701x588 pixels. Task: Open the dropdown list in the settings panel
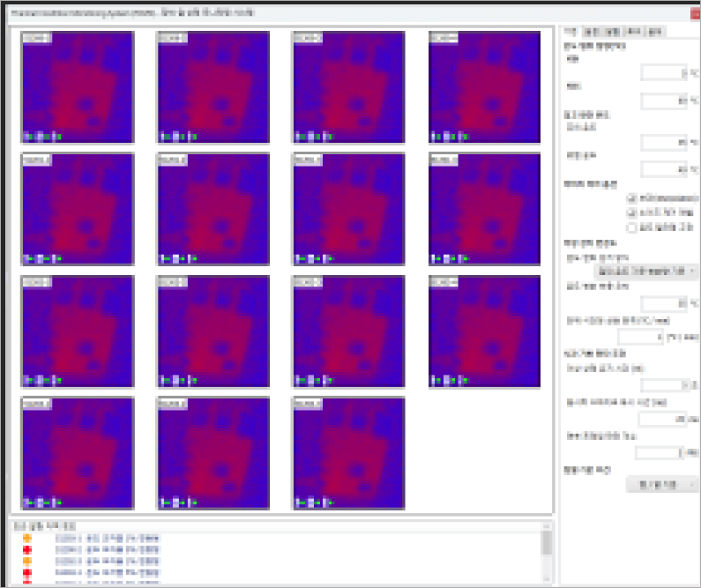(x=645, y=272)
